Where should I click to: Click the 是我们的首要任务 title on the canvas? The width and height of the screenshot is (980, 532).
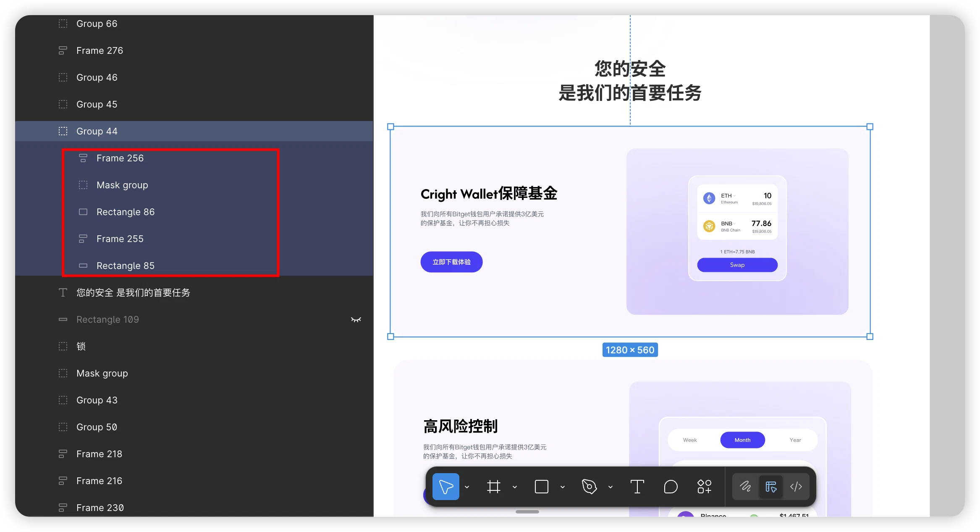(x=630, y=93)
